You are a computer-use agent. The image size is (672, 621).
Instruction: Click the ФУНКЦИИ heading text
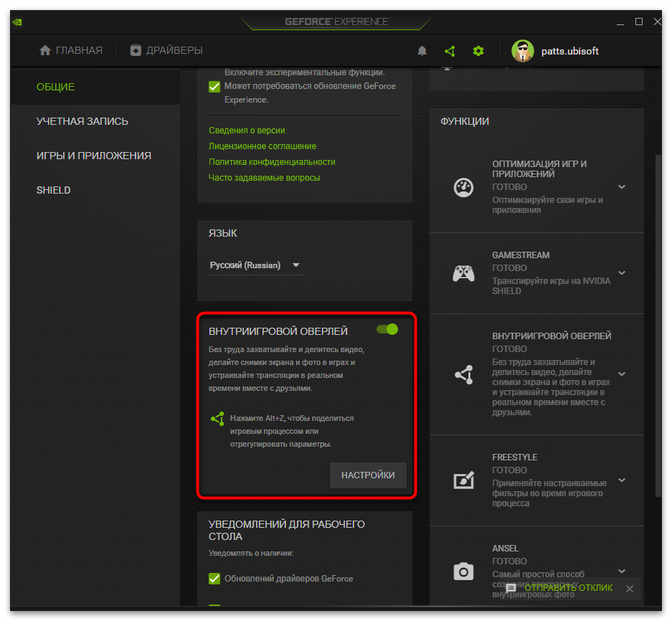point(465,121)
